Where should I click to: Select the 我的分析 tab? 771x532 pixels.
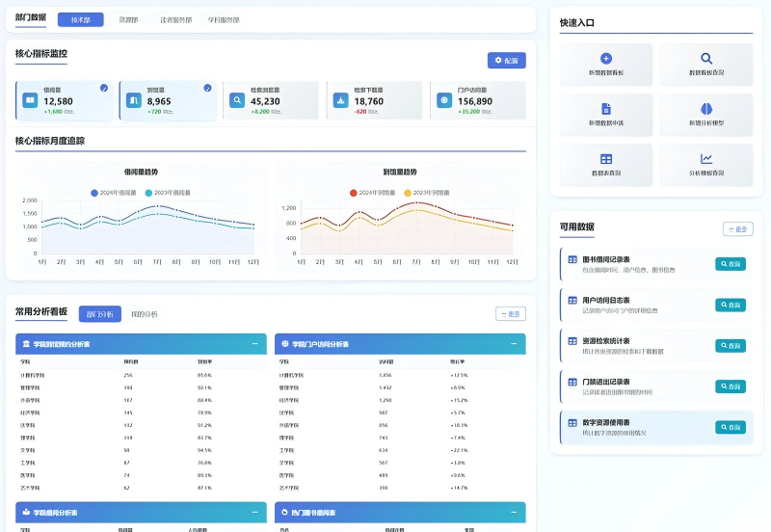click(144, 314)
